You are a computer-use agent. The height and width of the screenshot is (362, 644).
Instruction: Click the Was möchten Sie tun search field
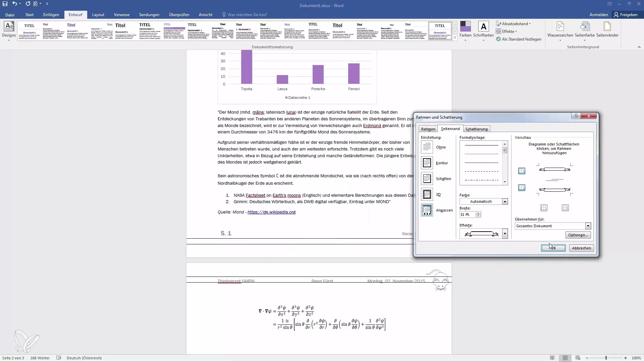coord(248,15)
